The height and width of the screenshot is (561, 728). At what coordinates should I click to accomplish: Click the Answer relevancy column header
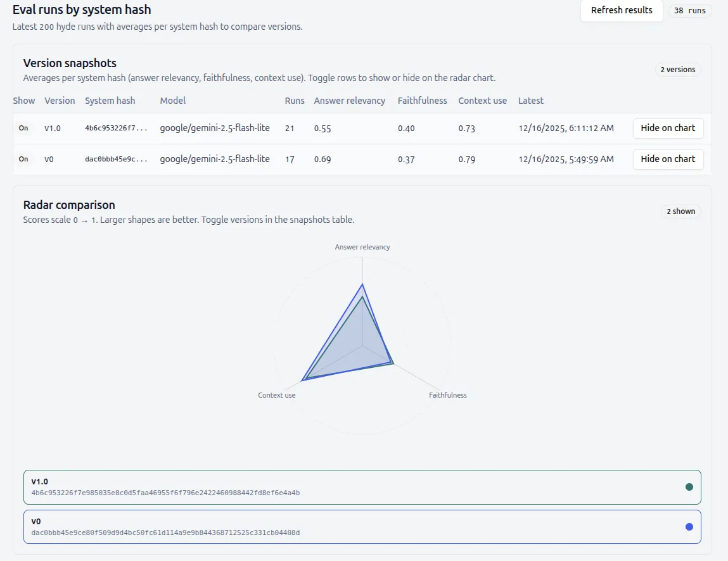pyautogui.click(x=349, y=101)
